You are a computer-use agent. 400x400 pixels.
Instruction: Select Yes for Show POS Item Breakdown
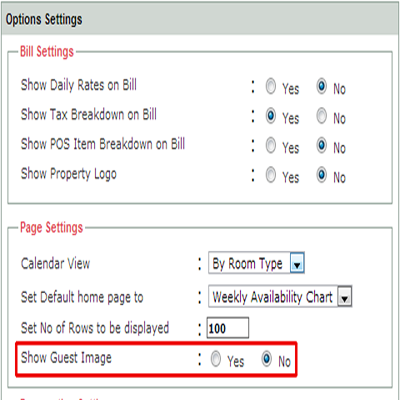pos(271,145)
